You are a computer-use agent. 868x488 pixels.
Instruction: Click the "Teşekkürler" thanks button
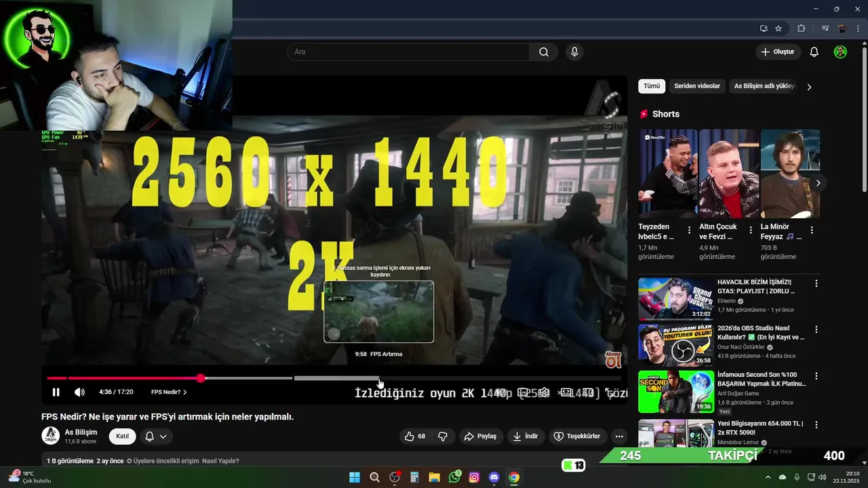click(x=577, y=436)
